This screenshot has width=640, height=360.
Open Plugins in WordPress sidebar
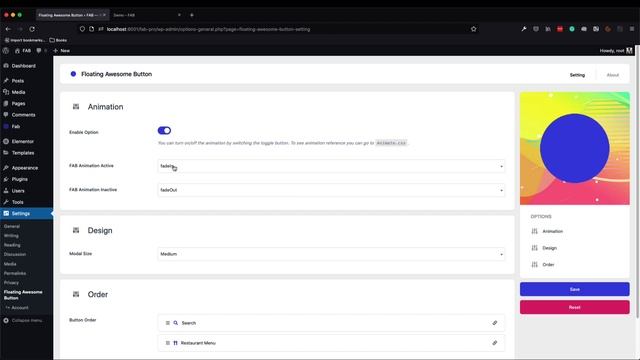(20, 179)
